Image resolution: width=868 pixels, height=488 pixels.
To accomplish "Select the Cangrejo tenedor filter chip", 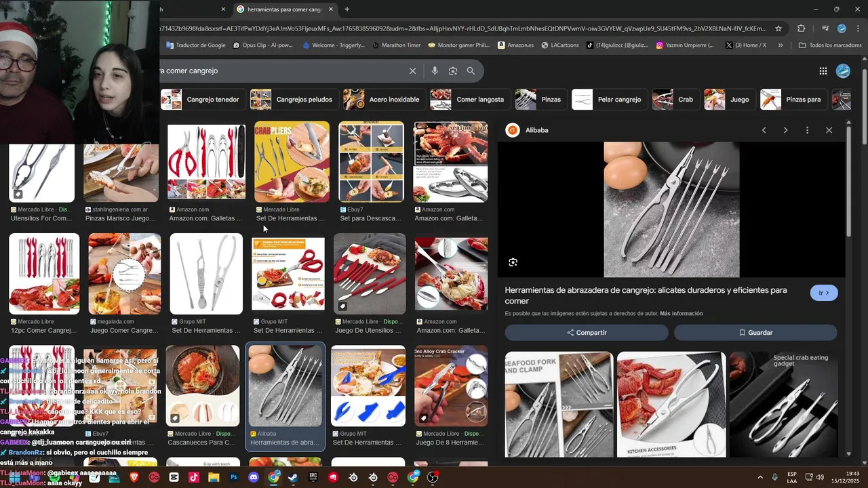I will tap(203, 100).
